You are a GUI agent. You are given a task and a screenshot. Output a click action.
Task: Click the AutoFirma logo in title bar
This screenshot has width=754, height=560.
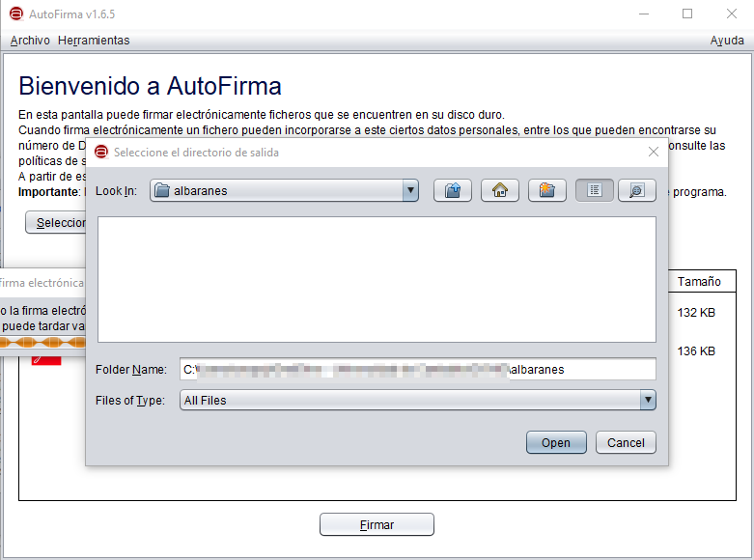(x=15, y=14)
